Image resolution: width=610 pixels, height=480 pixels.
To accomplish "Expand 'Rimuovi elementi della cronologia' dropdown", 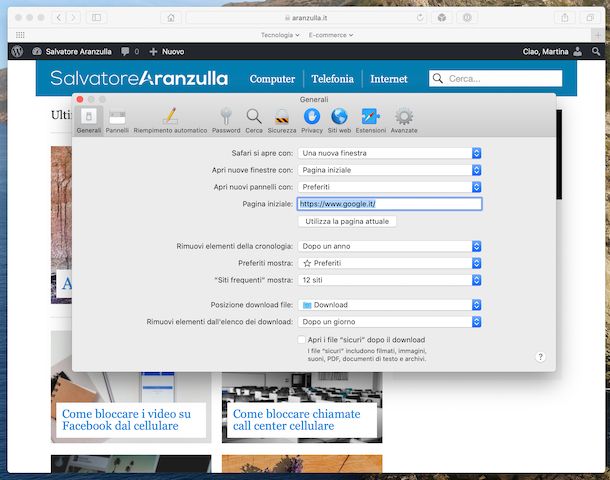I will point(390,246).
